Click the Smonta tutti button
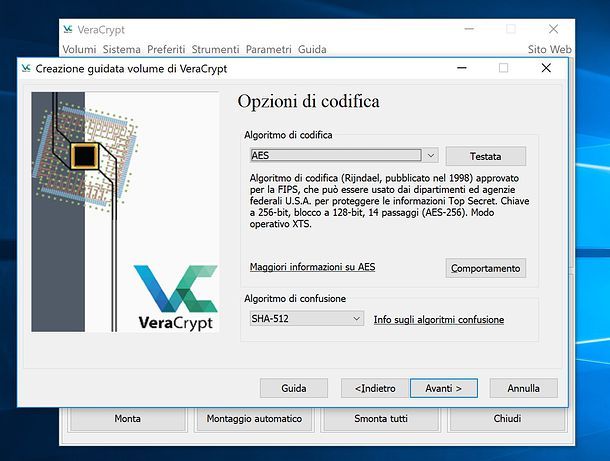This screenshot has height=461, width=610. 381,419
